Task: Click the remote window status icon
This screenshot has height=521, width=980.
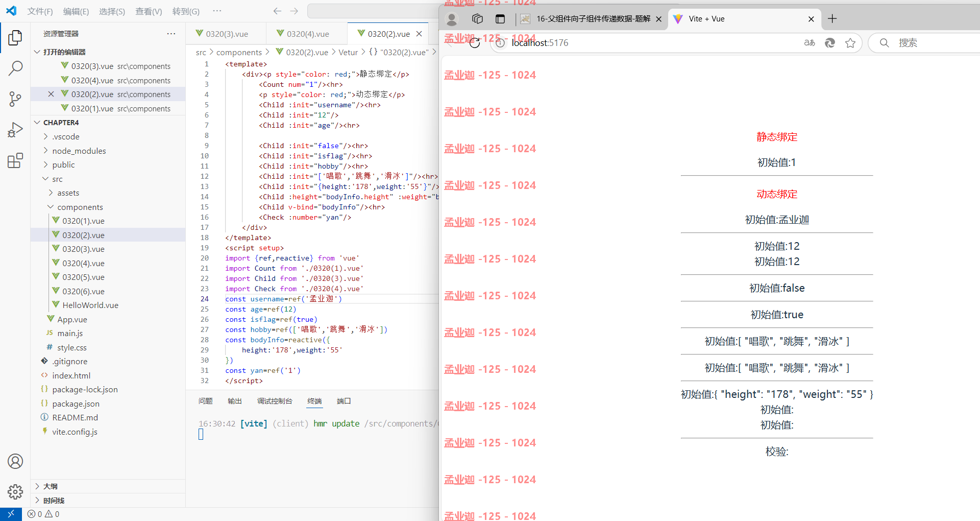Action: 11,514
